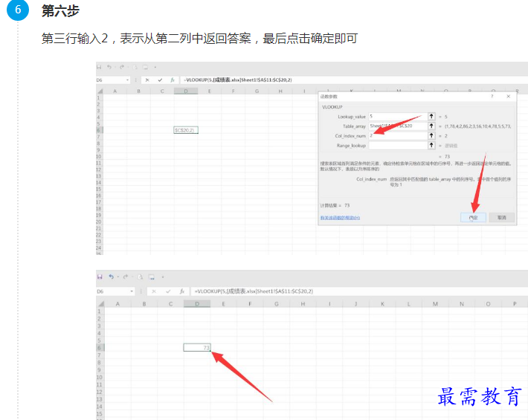Click the Lookup_value input field

(398, 117)
